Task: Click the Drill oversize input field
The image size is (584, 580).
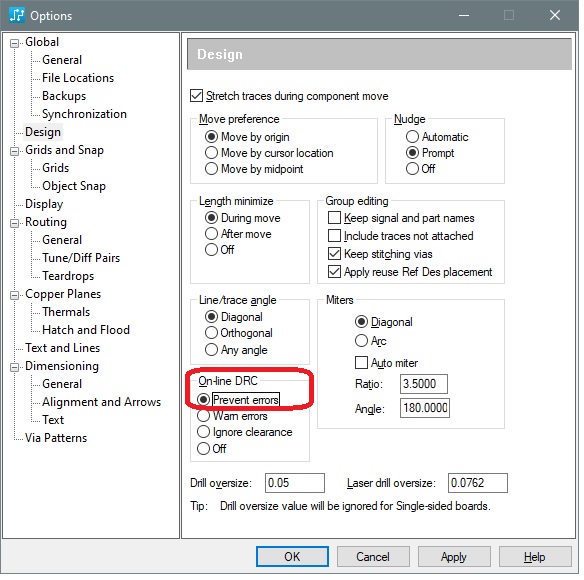Action: [x=295, y=483]
